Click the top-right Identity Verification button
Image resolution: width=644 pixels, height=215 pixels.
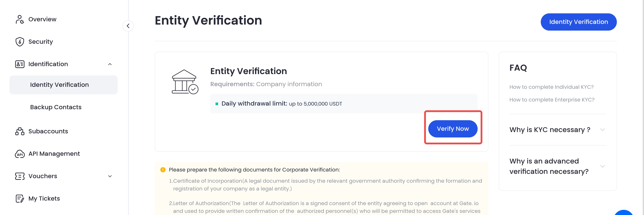(x=578, y=22)
